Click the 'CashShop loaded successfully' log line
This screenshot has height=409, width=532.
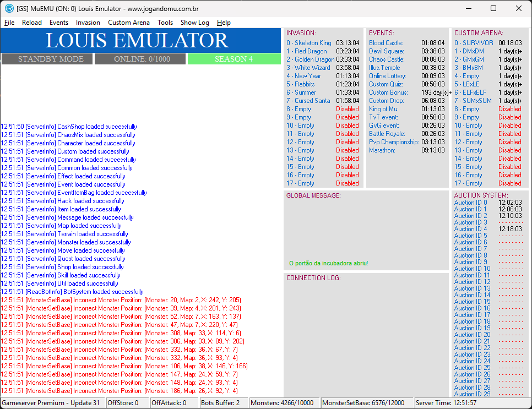pos(69,127)
